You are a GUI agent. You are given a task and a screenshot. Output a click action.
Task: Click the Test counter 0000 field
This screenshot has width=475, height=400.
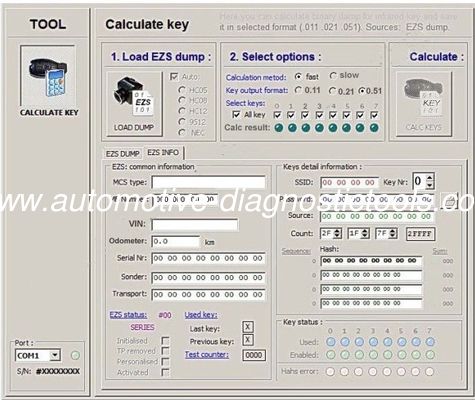[254, 355]
